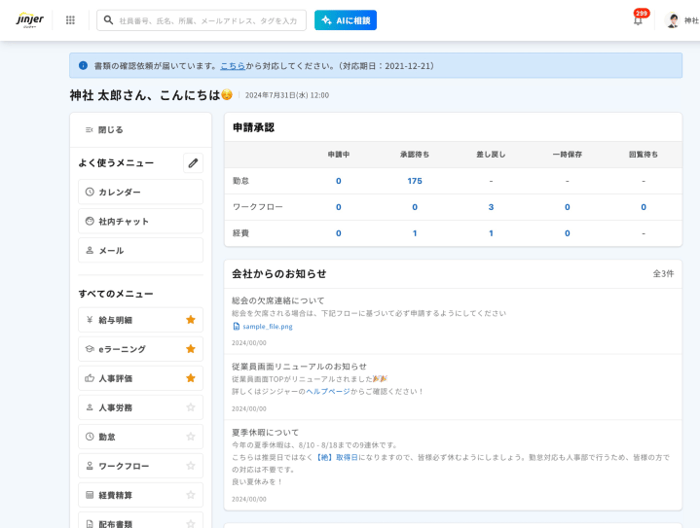Open 人事労務 menu item
Screen dimensions: 700x528
point(141,407)
